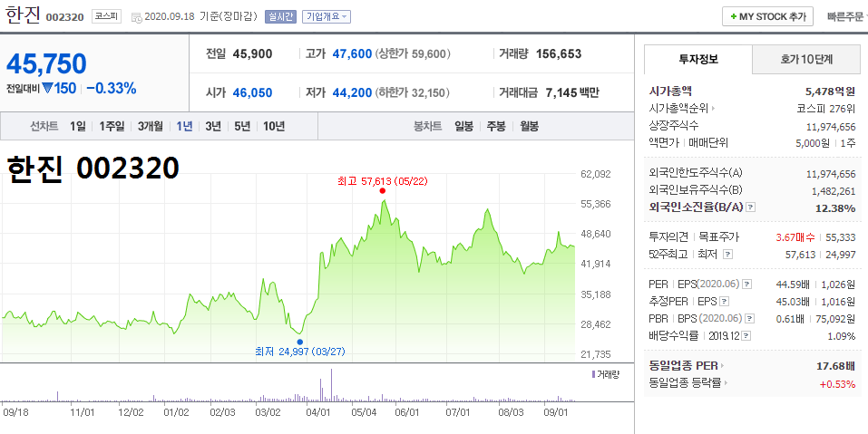This screenshot has width=868, height=434.
Task: Click the 배당수익률 value 1.09%
Action: 842,335
